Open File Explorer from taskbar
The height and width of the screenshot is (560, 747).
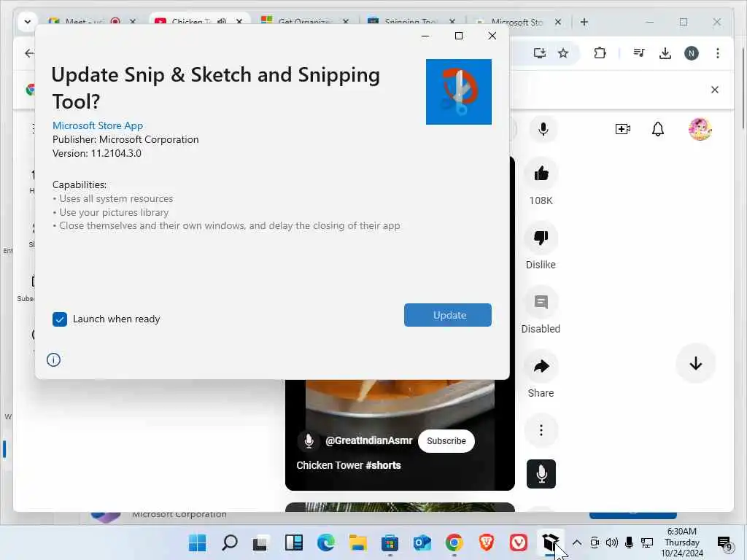pyautogui.click(x=357, y=542)
